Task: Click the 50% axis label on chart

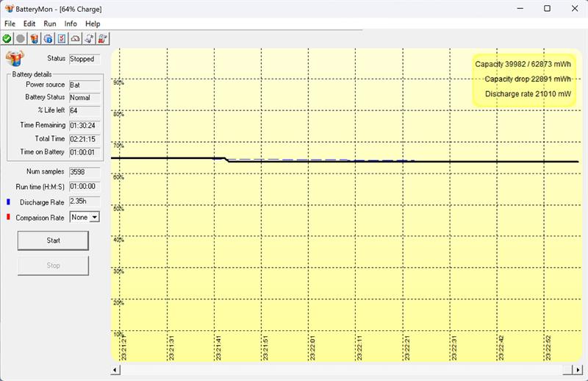Action: [118, 209]
